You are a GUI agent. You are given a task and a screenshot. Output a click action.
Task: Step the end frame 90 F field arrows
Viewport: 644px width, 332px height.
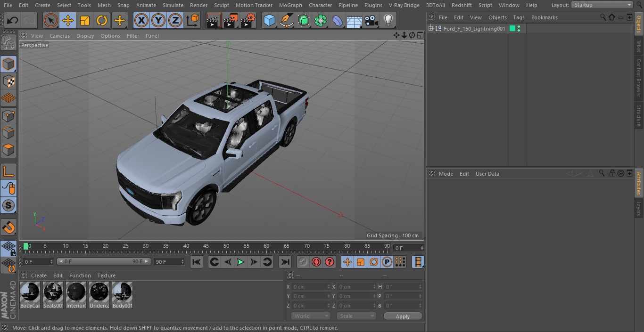pos(182,261)
